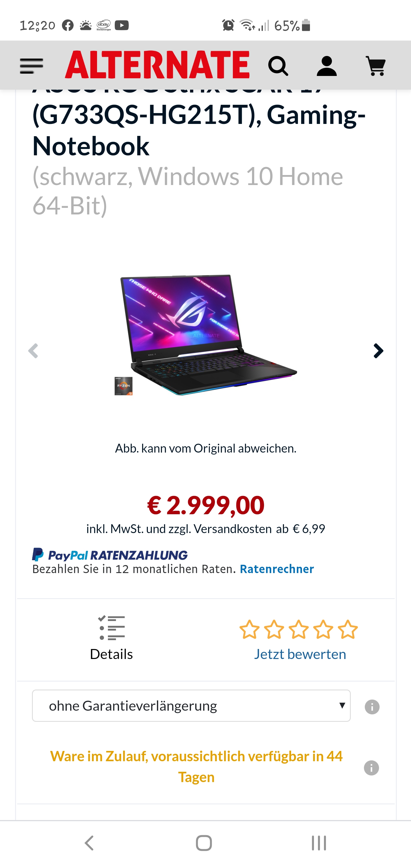This screenshot has width=411, height=868.
Task: Show previous product image with left arrow
Action: [x=33, y=351]
